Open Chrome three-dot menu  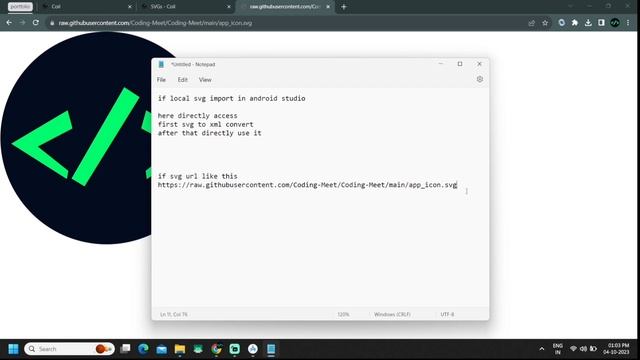tap(628, 23)
